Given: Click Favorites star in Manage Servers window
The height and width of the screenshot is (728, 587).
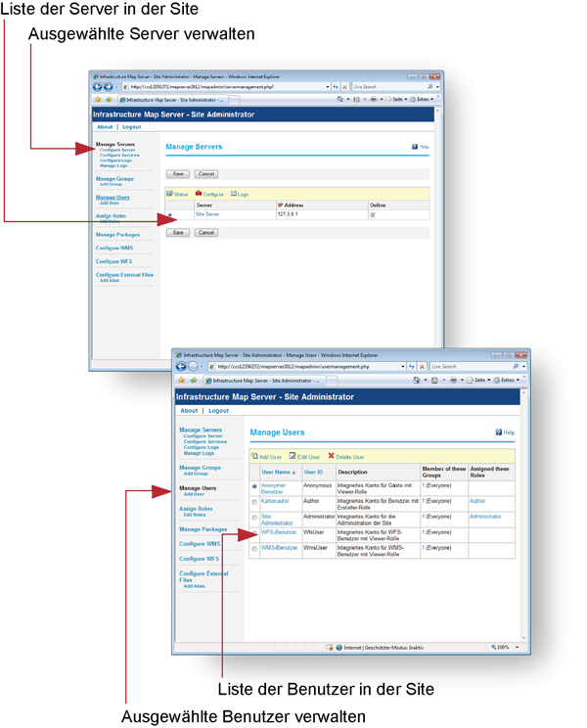Looking at the screenshot, I should [x=98, y=100].
